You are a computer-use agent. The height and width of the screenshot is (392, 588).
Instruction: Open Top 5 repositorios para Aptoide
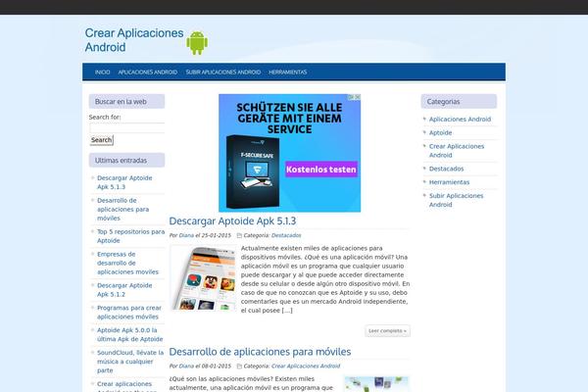click(131, 236)
